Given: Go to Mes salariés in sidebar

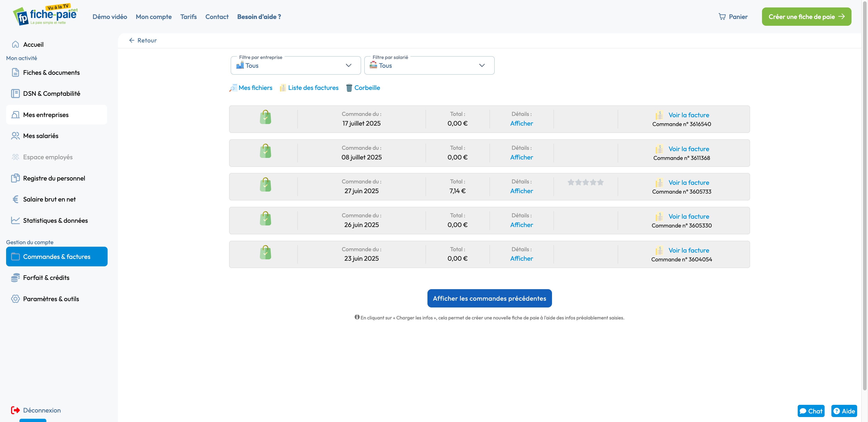Looking at the screenshot, I should (x=41, y=136).
